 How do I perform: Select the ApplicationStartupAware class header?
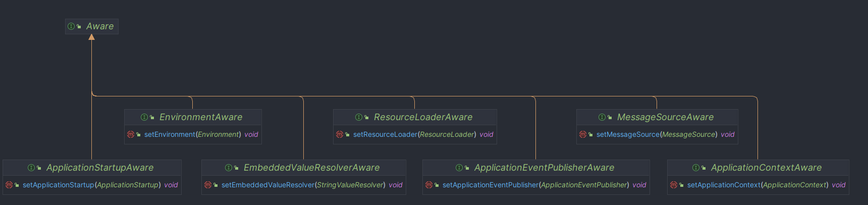coord(92,168)
